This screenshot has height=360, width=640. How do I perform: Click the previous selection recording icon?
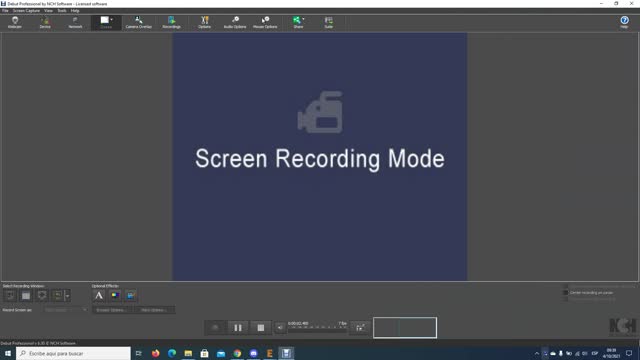click(x=57, y=296)
